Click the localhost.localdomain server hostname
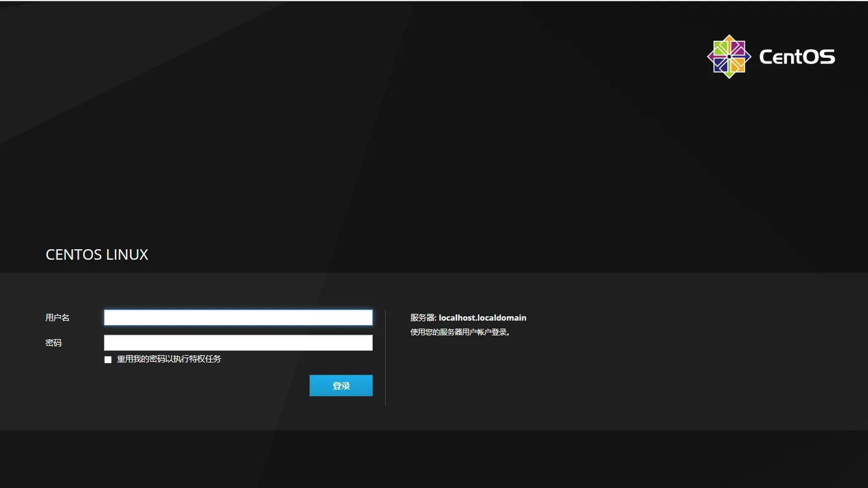The width and height of the screenshot is (868, 488). [483, 318]
